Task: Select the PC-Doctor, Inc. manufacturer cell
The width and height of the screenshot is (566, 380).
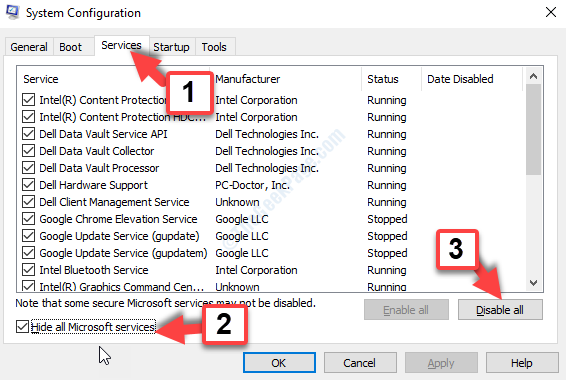Action: point(253,185)
